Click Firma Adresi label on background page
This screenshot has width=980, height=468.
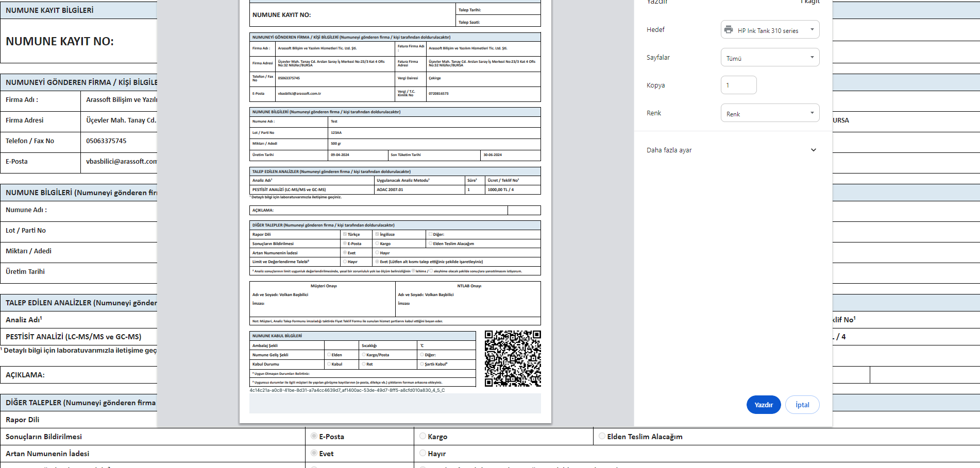click(25, 120)
